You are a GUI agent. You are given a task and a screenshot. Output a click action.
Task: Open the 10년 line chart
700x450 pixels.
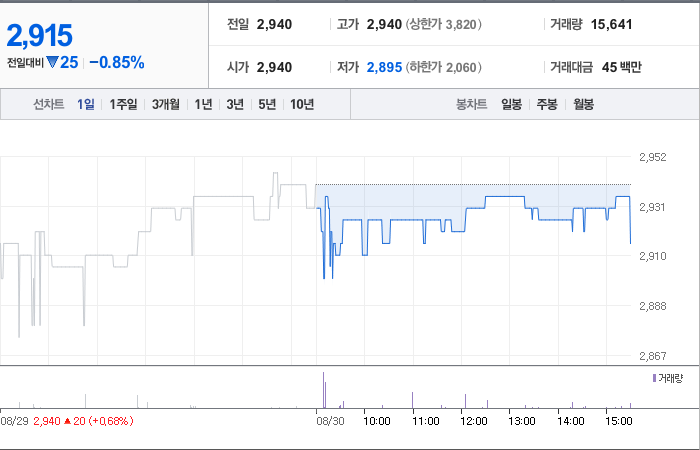pyautogui.click(x=302, y=104)
